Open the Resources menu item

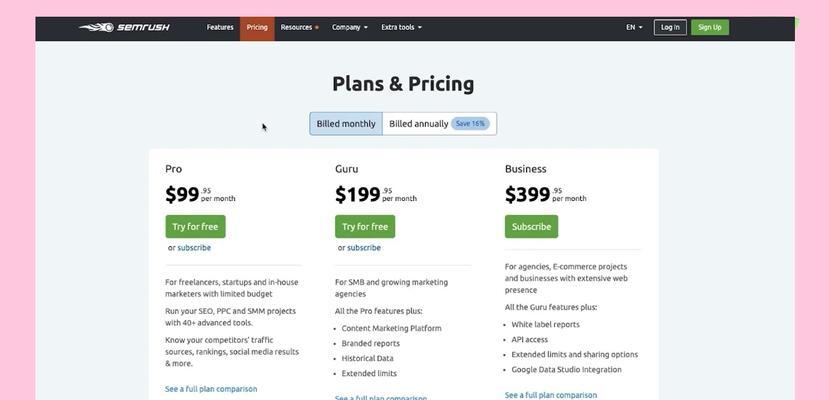click(299, 27)
